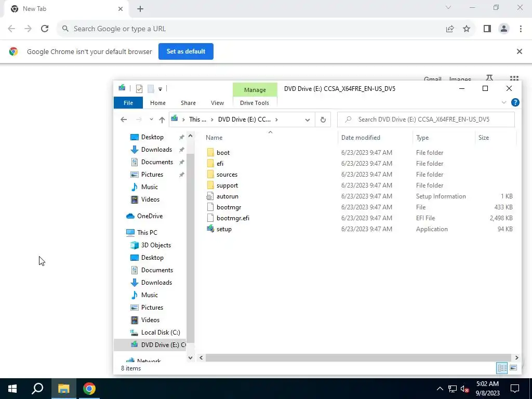Select OneDrive in navigation pane
The image size is (532, 399).
pos(150,216)
